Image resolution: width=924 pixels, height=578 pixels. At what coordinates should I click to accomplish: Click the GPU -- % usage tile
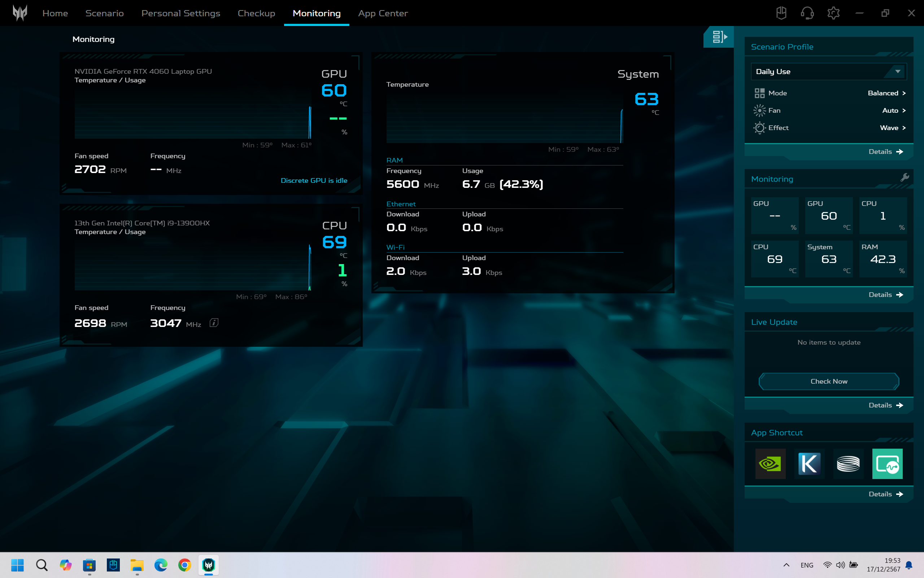[775, 216]
